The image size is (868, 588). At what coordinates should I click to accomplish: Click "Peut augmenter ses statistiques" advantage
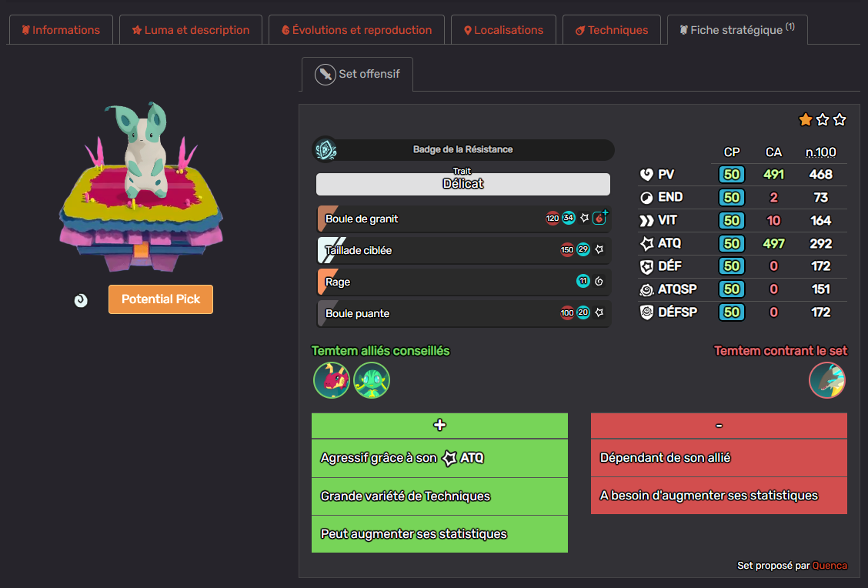[x=439, y=534]
